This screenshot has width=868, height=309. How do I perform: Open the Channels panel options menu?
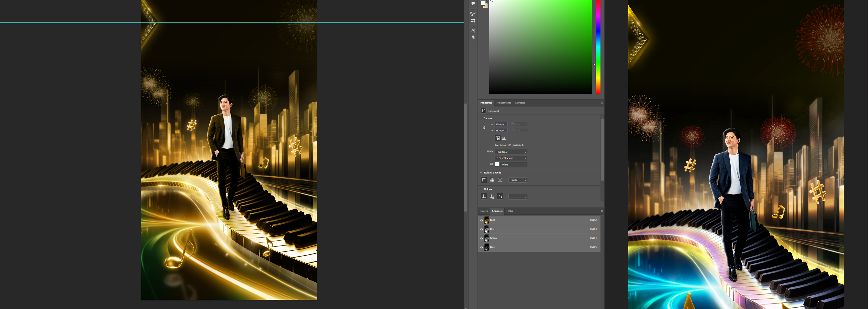pos(602,211)
